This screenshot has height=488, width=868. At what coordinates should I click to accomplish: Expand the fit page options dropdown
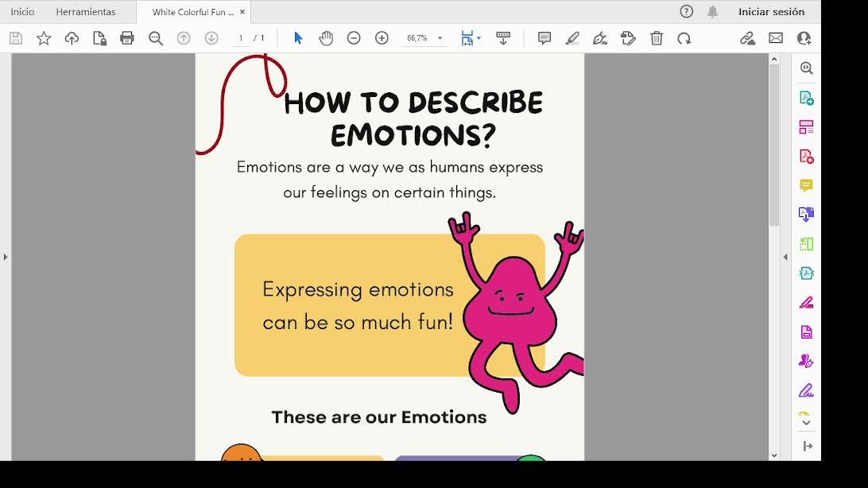pos(479,38)
